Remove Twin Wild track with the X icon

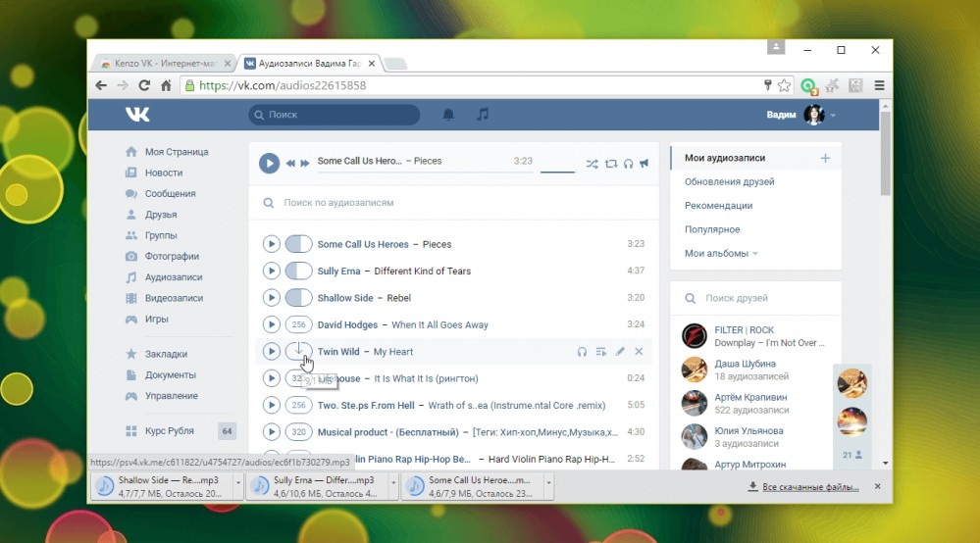pos(639,352)
